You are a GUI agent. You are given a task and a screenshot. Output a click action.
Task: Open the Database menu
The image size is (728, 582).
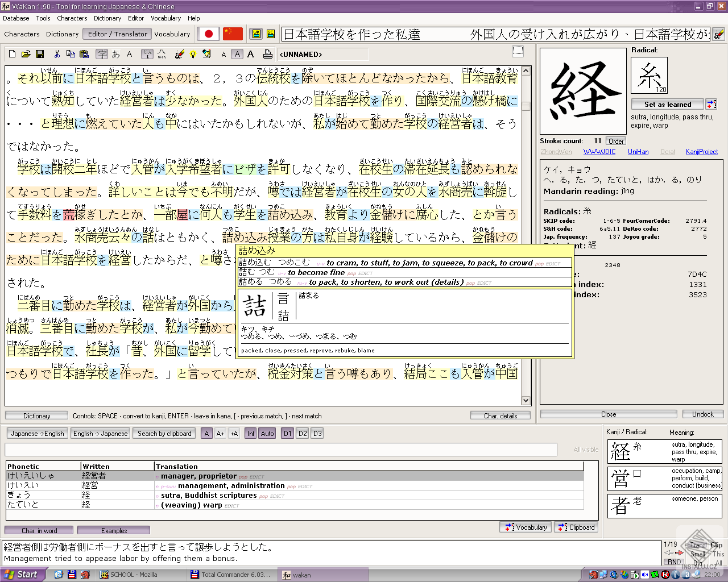[16, 18]
